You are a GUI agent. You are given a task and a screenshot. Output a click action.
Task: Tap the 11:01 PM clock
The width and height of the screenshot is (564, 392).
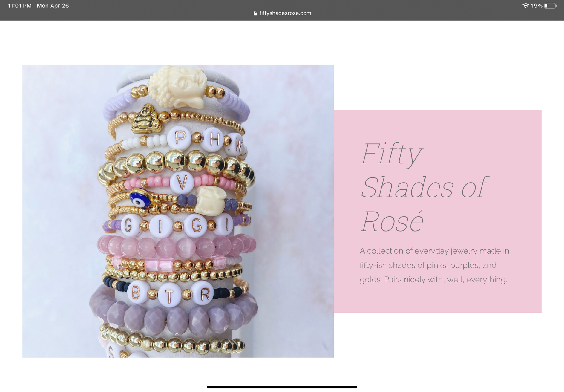pos(20,6)
